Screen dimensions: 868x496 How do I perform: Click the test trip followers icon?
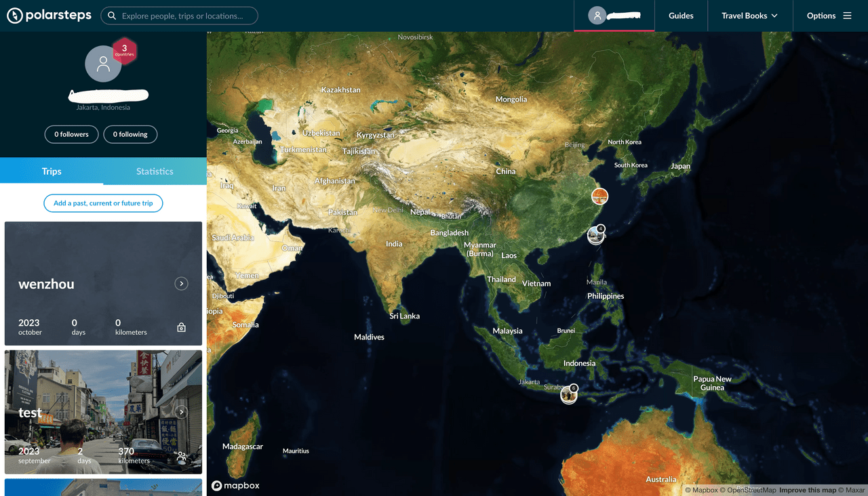(x=181, y=457)
